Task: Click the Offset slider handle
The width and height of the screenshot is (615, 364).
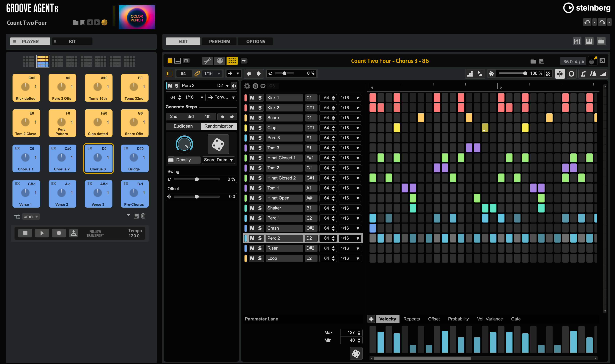Action: click(x=197, y=196)
